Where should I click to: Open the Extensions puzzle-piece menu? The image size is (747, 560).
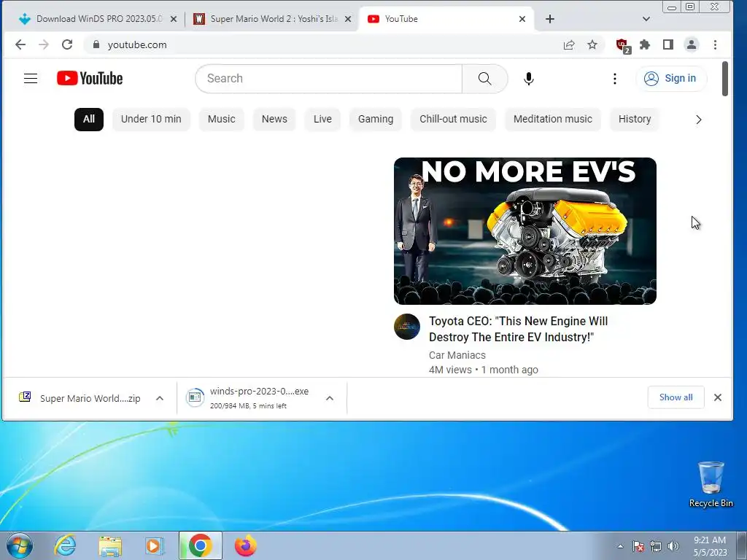645,44
